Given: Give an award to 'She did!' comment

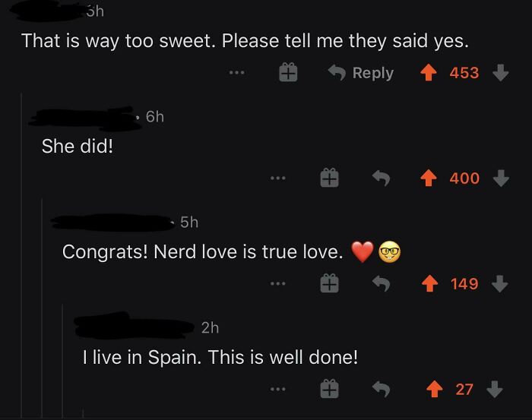Looking at the screenshot, I should coord(328,178).
